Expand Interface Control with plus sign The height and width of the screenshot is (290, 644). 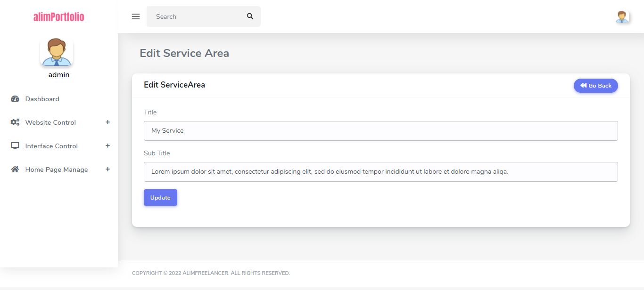coord(107,146)
